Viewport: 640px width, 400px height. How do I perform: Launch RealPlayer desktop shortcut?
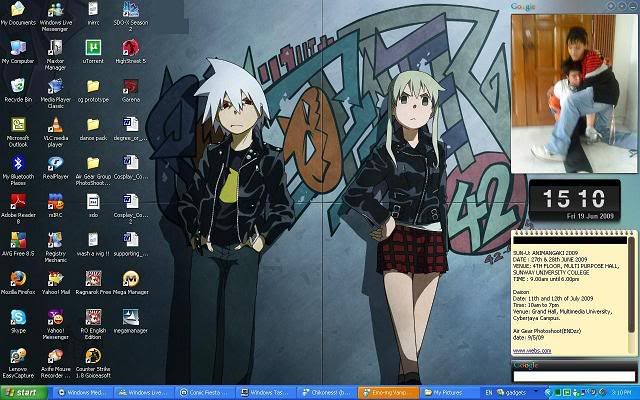(x=56, y=167)
